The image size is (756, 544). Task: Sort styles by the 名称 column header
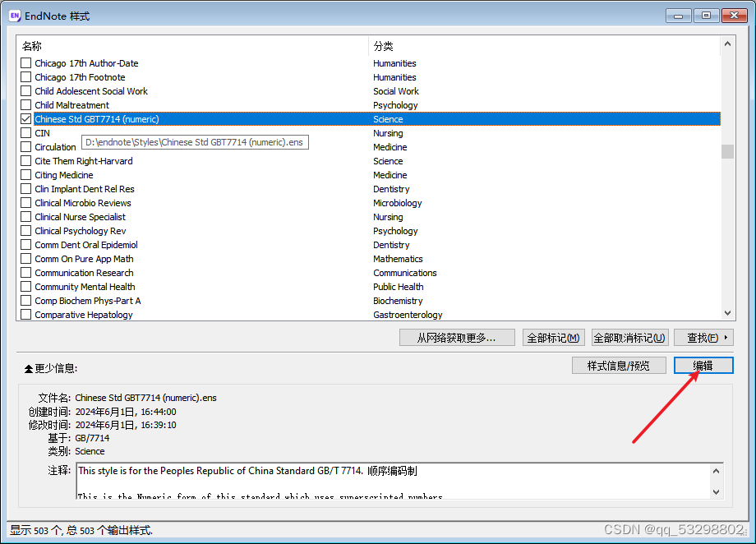(x=32, y=46)
